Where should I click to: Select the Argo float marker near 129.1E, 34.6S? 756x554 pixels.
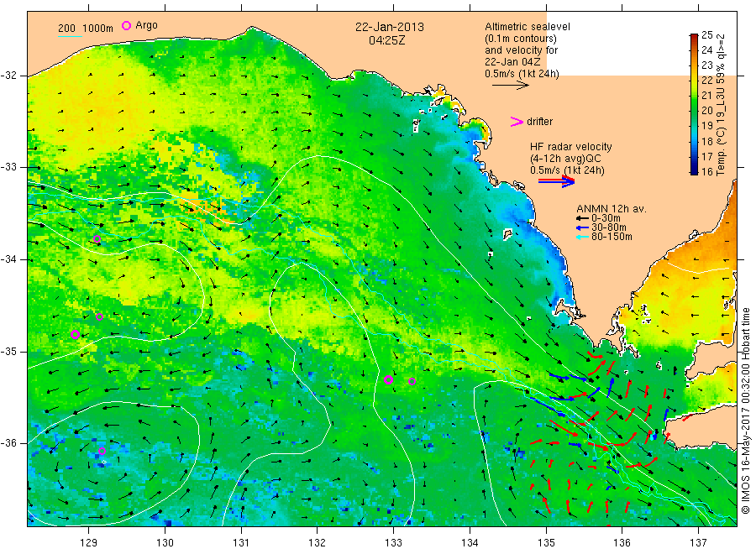[x=99, y=316]
